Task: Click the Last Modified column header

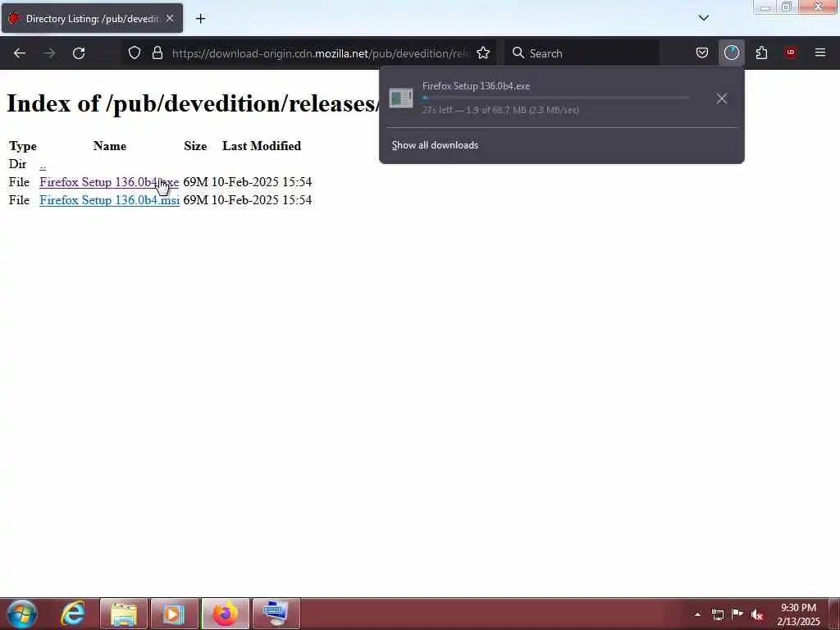Action: [x=262, y=146]
